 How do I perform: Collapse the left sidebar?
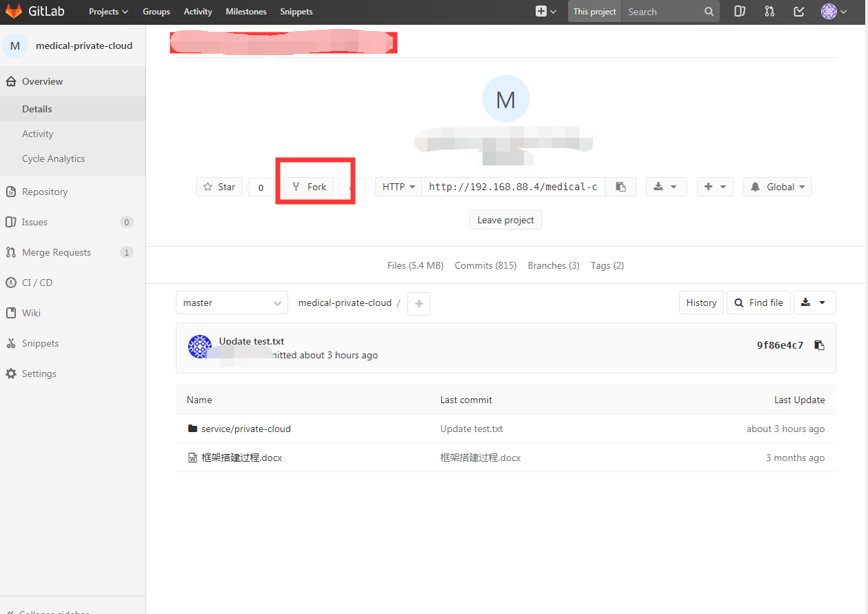tap(48, 610)
